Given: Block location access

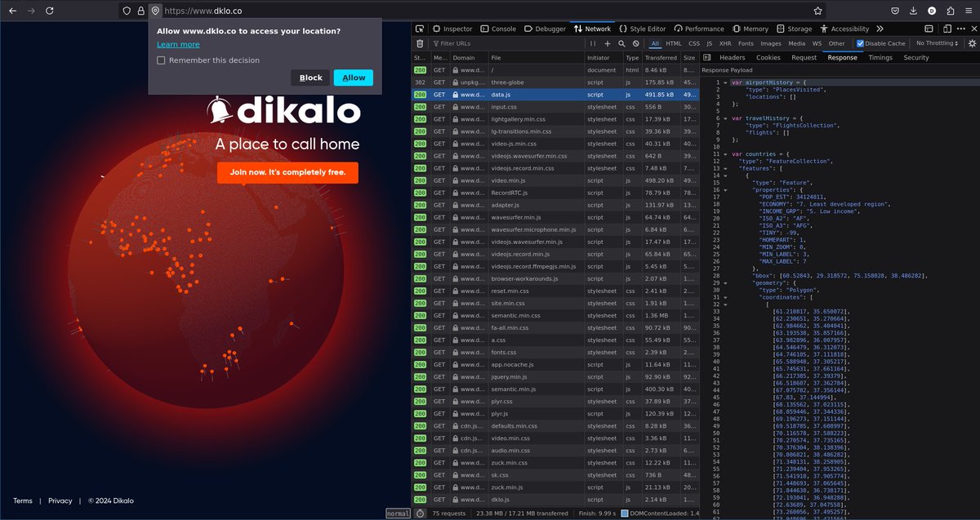Looking at the screenshot, I should (x=310, y=78).
